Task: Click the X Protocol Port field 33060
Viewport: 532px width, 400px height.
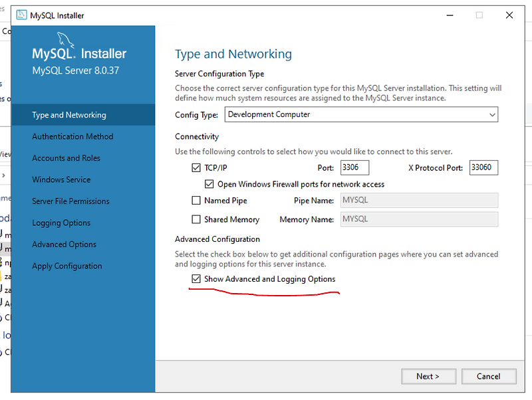Action: click(483, 167)
